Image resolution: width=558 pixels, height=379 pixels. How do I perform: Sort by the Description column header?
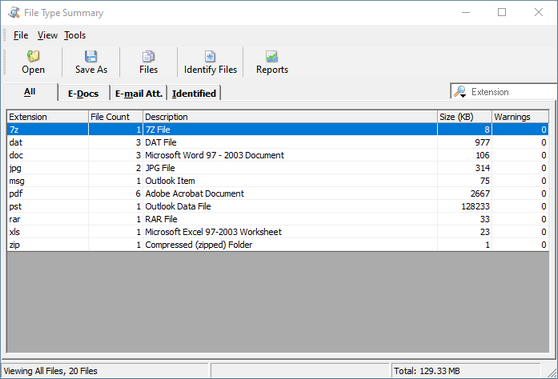290,117
